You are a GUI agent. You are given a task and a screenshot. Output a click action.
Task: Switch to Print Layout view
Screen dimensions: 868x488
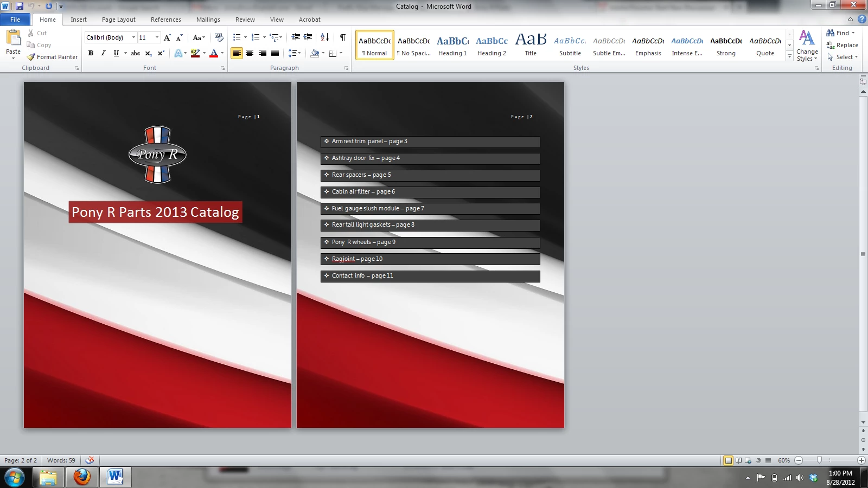[x=729, y=460]
